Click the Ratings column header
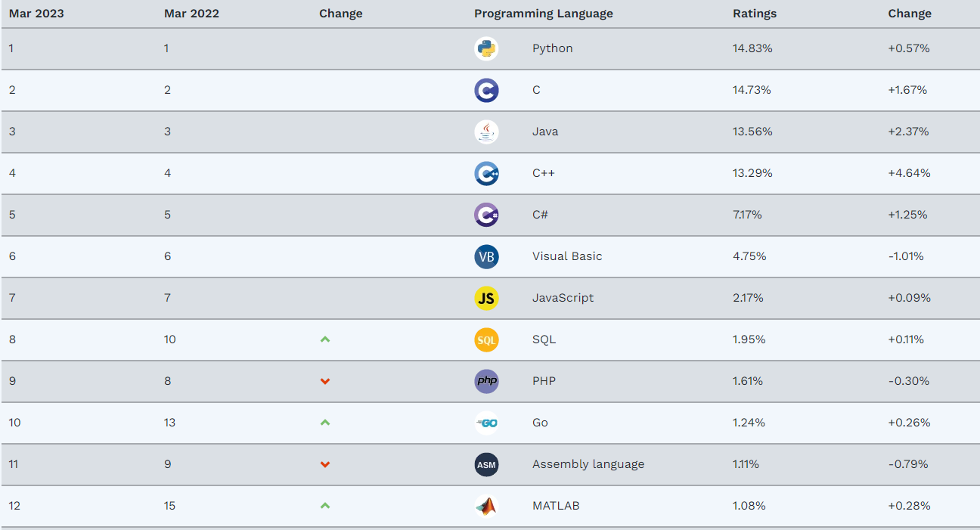 pyautogui.click(x=754, y=14)
